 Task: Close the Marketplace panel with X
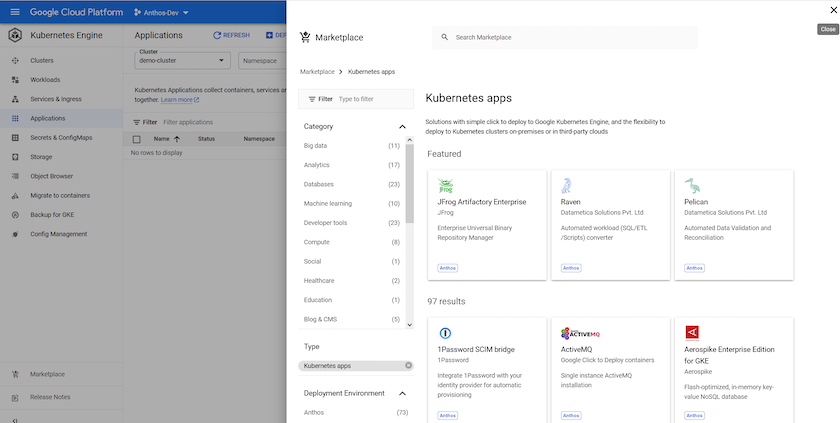tap(833, 10)
